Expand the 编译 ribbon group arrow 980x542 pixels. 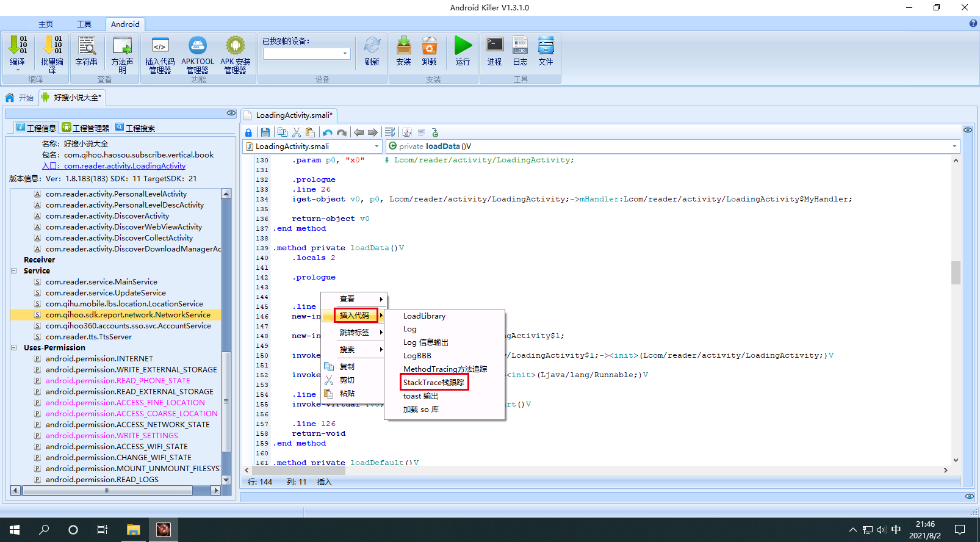(18, 71)
